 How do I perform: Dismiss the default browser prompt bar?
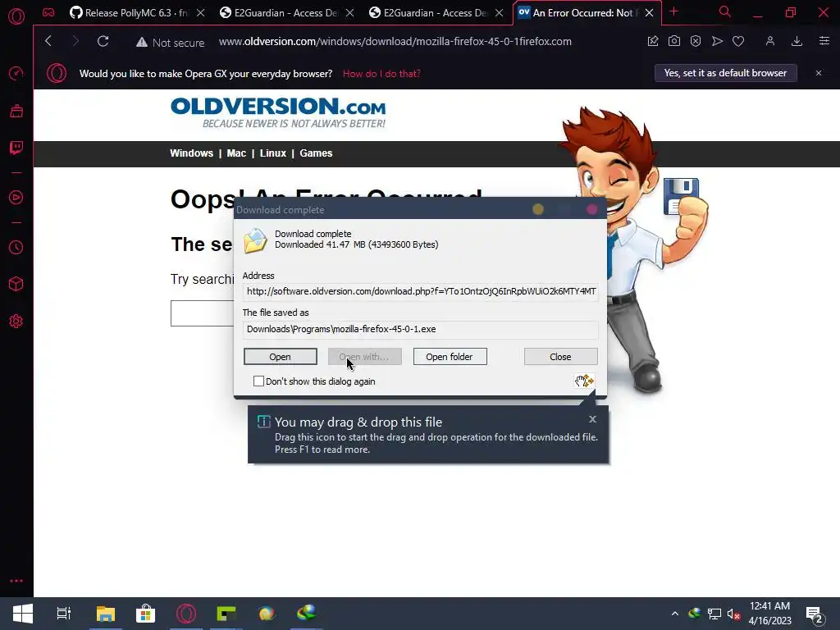[x=818, y=73]
